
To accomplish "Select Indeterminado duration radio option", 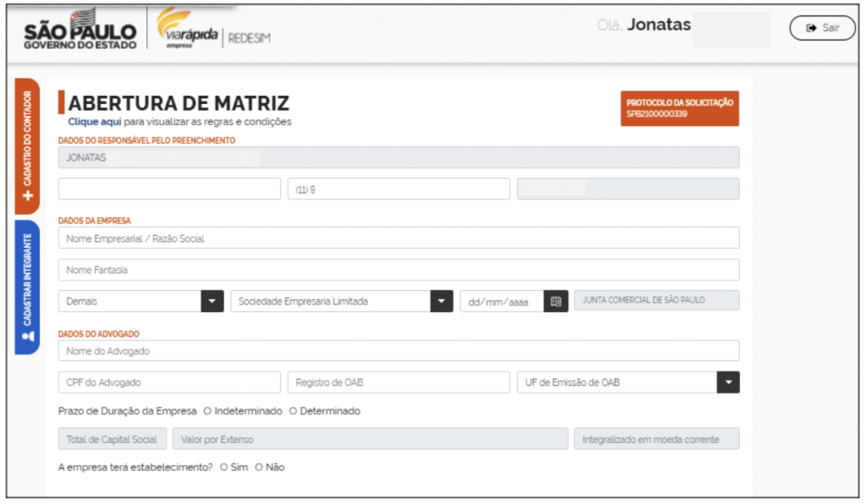I will point(208,411).
